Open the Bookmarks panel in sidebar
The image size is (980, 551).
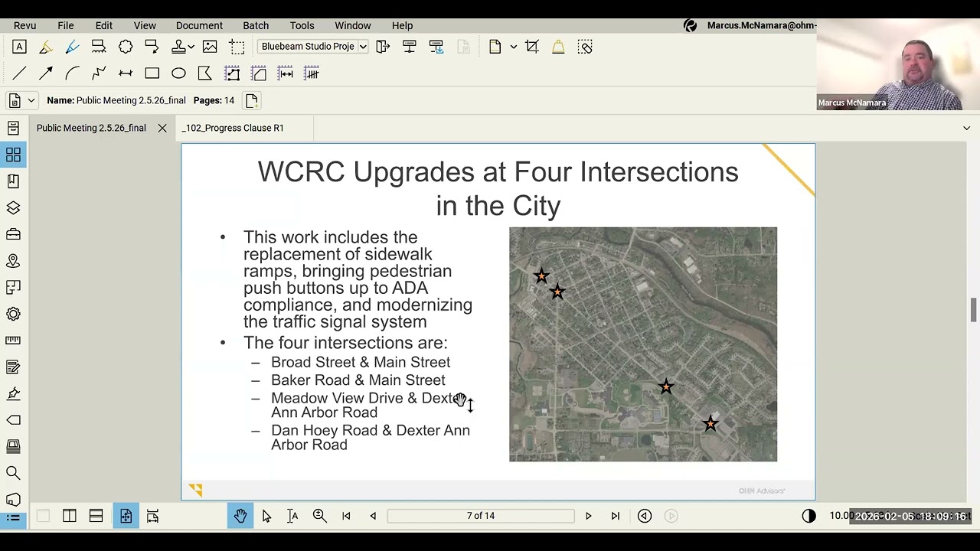[13, 181]
